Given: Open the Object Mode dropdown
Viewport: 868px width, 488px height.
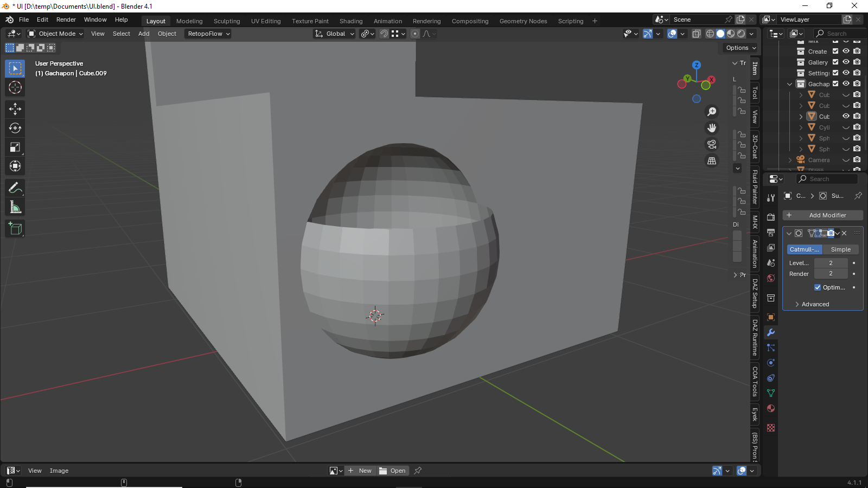Looking at the screenshot, I should 55,34.
